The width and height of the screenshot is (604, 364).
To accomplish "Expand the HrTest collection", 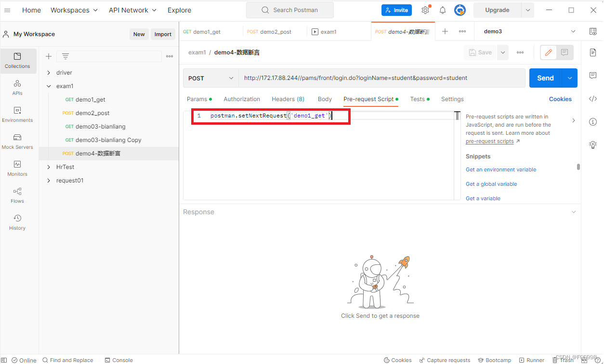I will [x=49, y=167].
